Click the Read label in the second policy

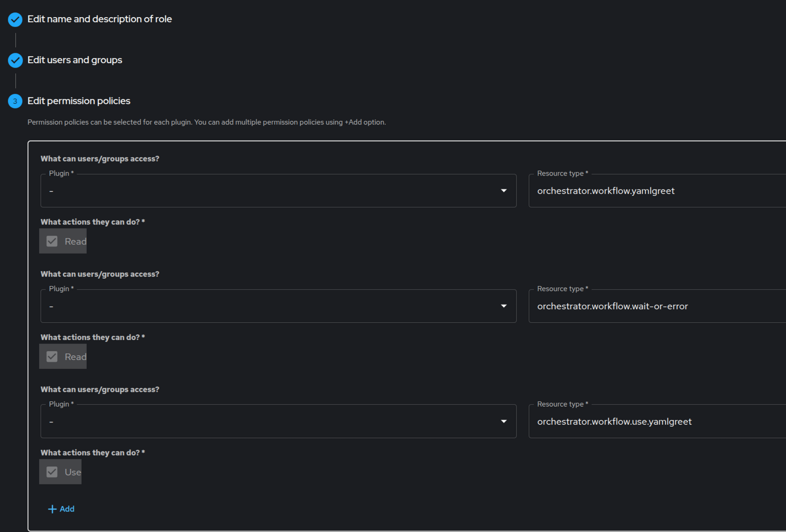[75, 357]
